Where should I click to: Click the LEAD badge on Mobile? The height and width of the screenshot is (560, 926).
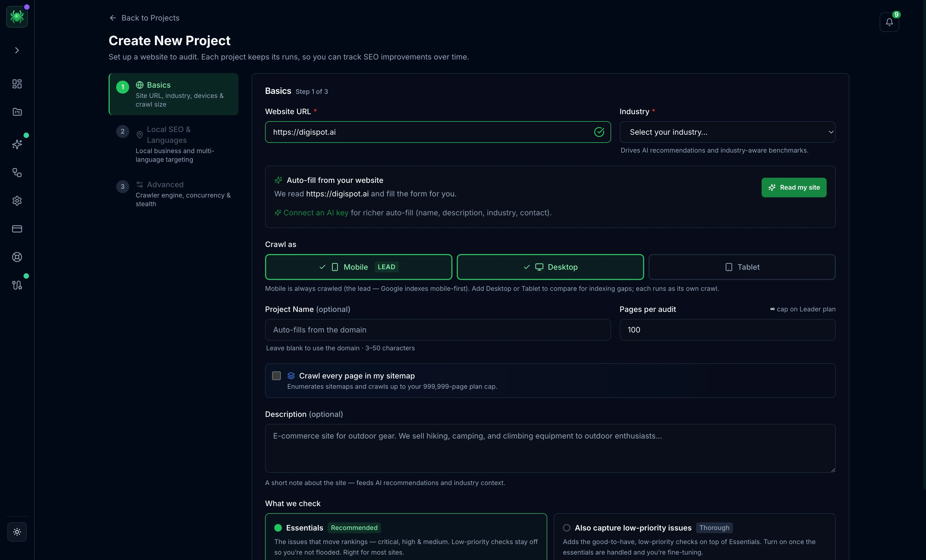(x=386, y=267)
